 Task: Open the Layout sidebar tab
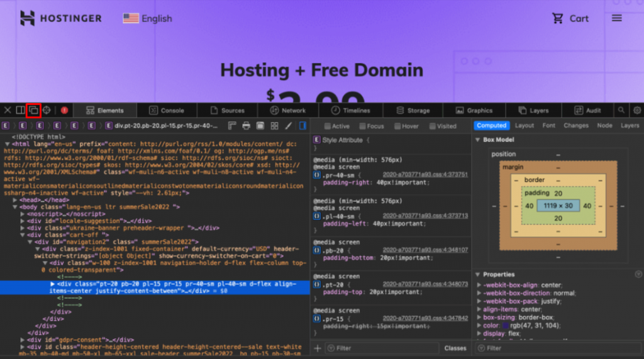tap(524, 126)
